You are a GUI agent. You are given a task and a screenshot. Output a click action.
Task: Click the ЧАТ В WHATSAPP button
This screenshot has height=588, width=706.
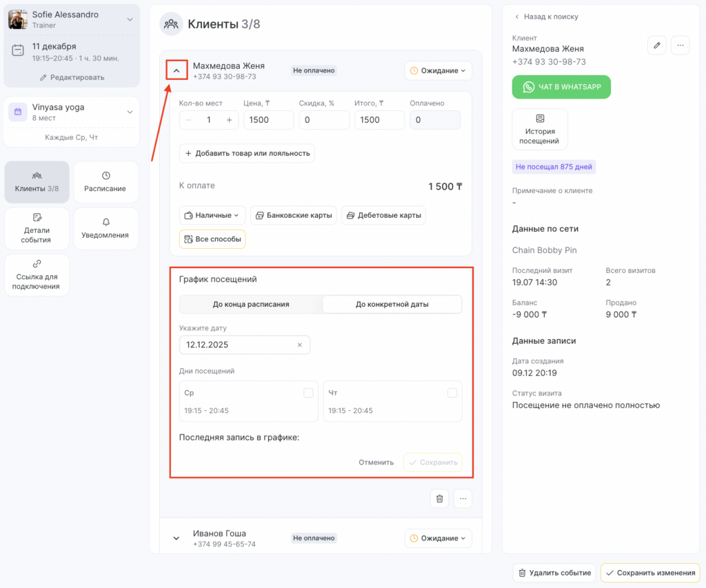[x=561, y=88]
